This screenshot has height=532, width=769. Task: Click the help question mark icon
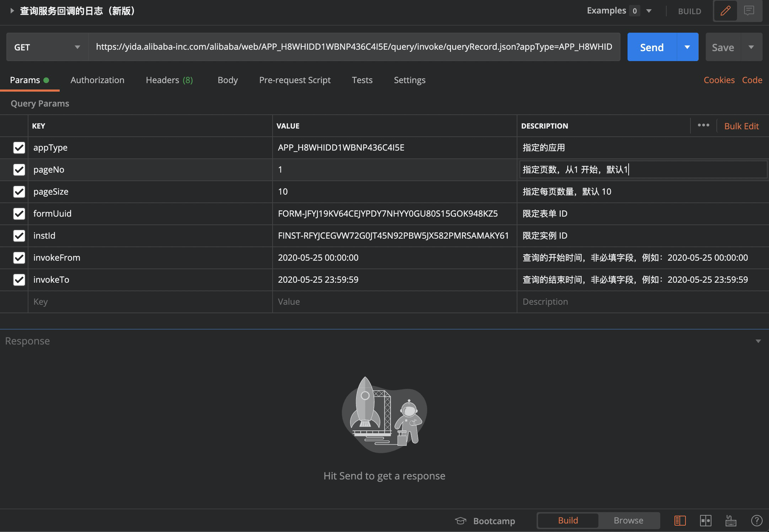pos(757,521)
